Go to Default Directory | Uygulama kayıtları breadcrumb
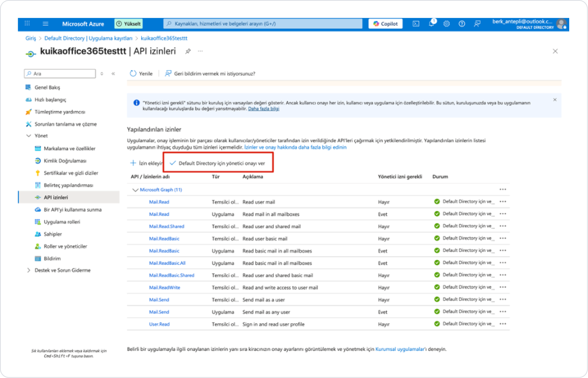The image size is (588, 378). click(88, 38)
